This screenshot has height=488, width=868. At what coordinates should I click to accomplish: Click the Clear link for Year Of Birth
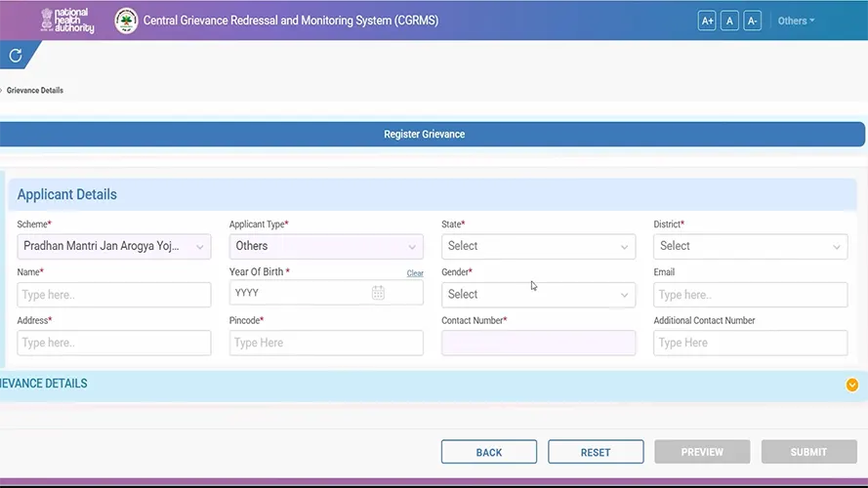(415, 273)
